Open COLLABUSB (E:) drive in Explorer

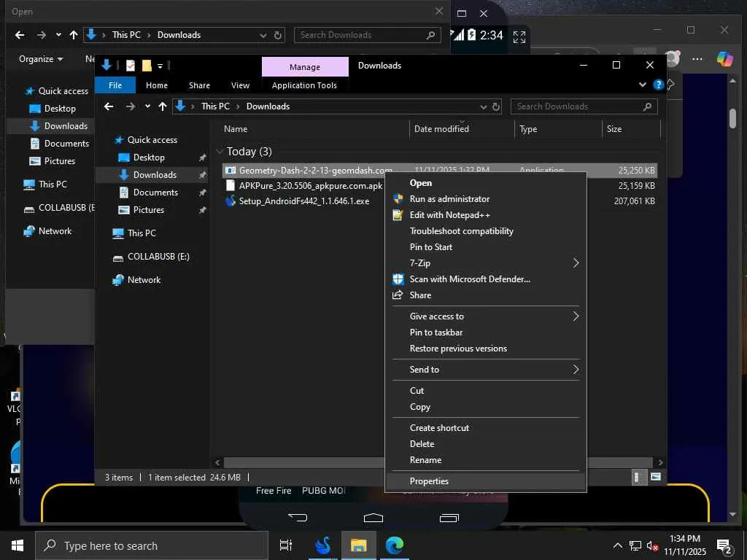click(x=158, y=257)
